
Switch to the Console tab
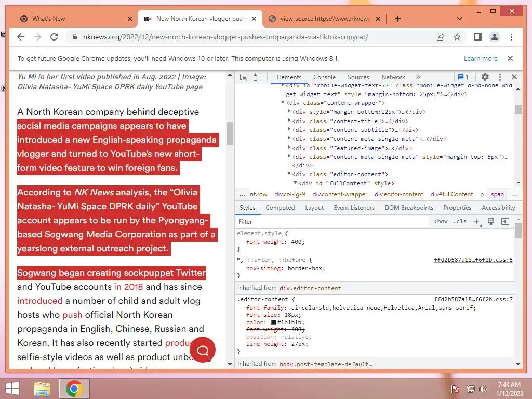(x=324, y=77)
